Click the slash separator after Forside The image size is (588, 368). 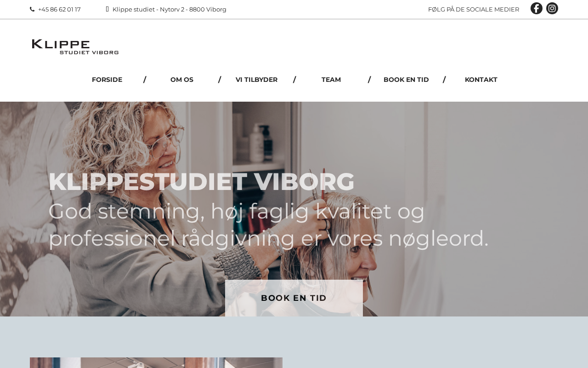pos(145,80)
